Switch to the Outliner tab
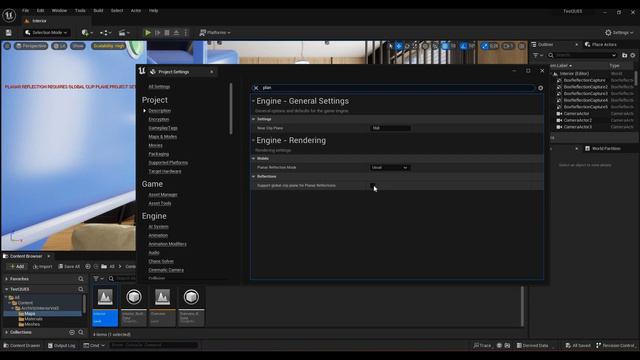The height and width of the screenshot is (360, 640). (x=545, y=44)
